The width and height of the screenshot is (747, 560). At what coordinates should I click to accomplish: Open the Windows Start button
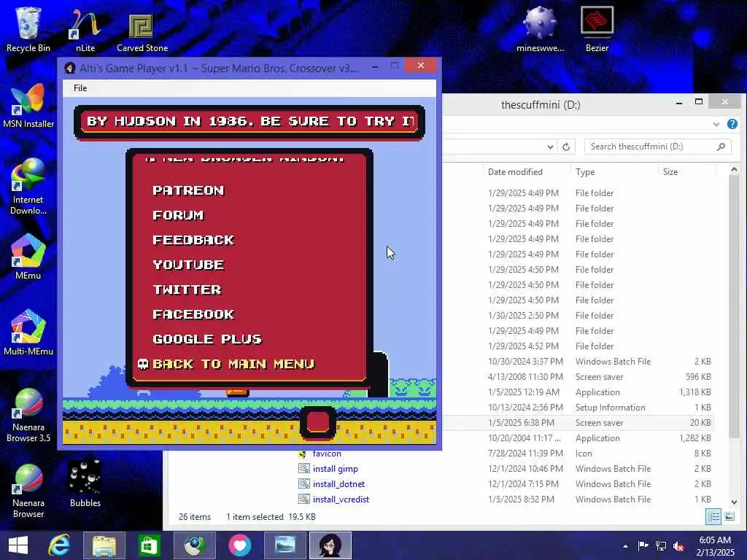[x=18, y=545]
